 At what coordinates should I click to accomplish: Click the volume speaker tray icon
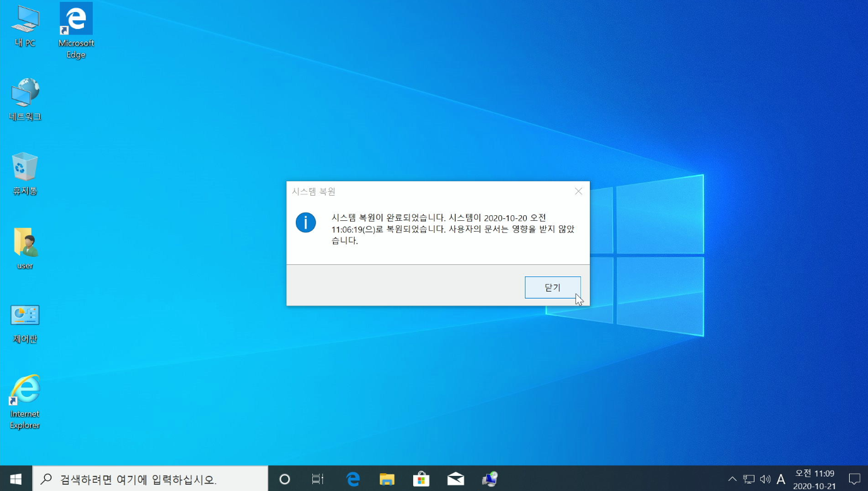(765, 479)
